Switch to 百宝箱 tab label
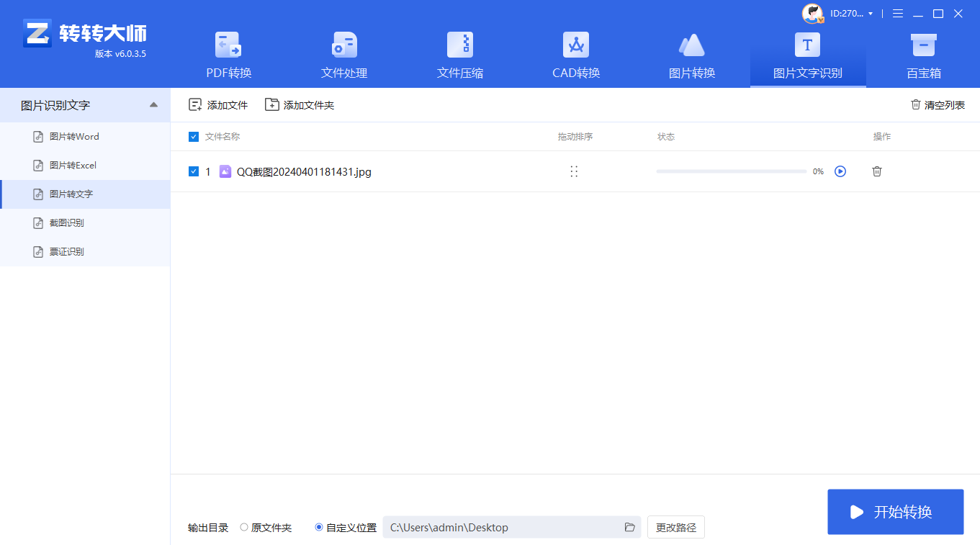This screenshot has width=980, height=545. [x=924, y=73]
